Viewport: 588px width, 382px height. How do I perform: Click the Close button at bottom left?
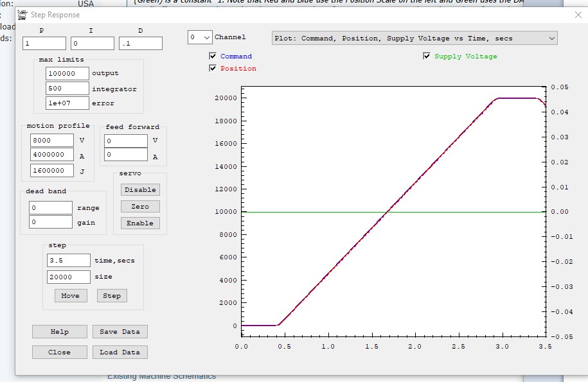[x=60, y=352]
